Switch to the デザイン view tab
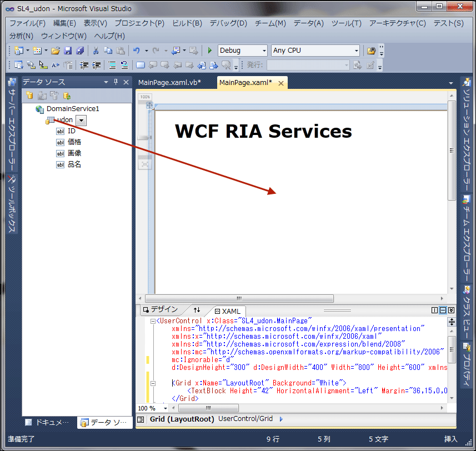Screen dimensions: 476x451 coord(161,309)
